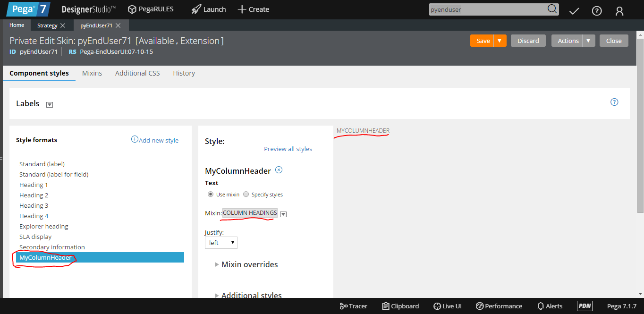The height and width of the screenshot is (314, 644).
Task: Delete MyColumnHeader style with x icon
Action: click(279, 170)
